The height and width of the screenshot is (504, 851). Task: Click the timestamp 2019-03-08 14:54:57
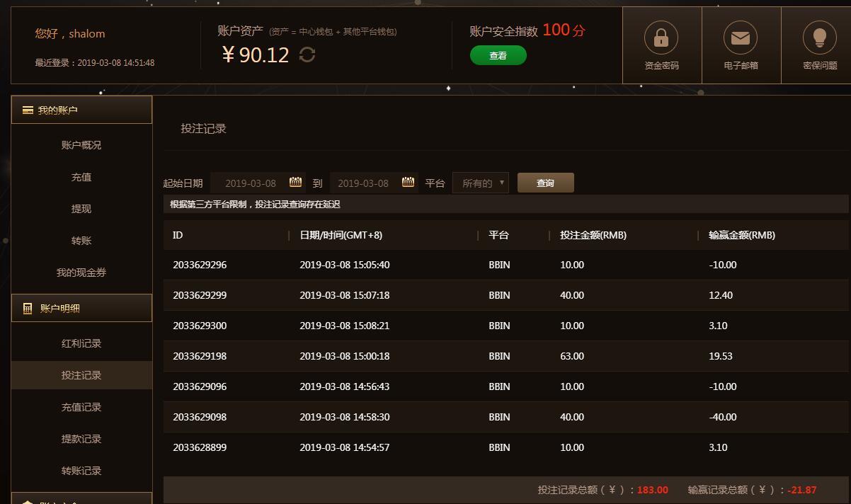[345, 447]
